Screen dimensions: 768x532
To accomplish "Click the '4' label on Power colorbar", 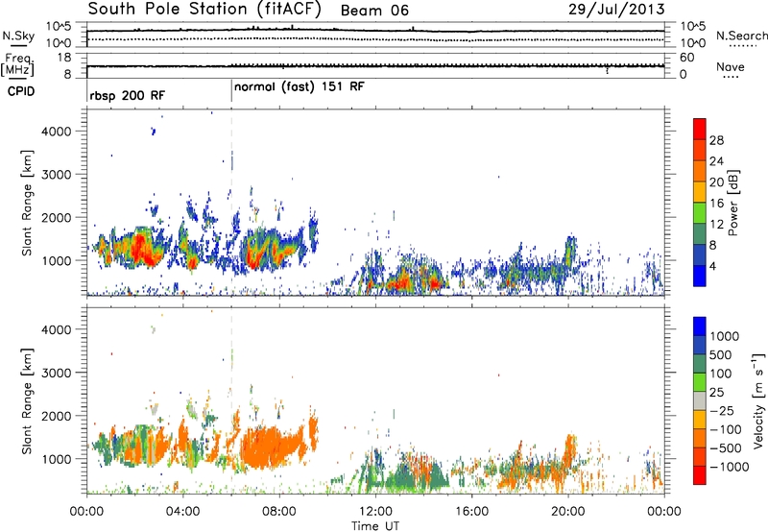I will 713,266.
